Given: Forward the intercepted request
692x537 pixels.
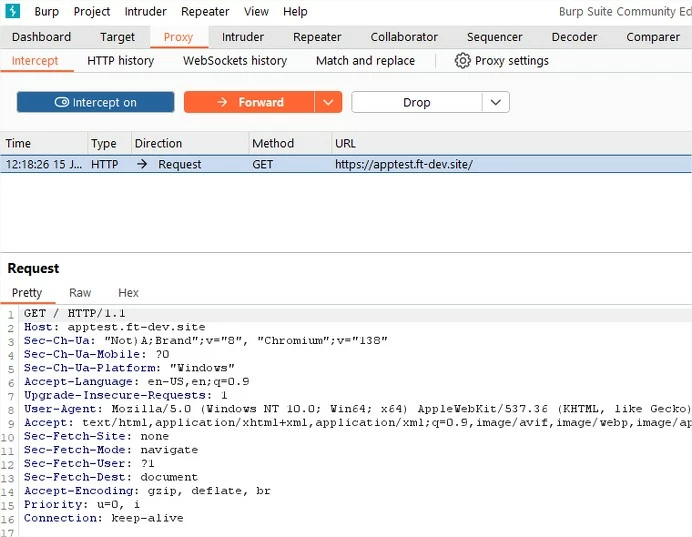Looking at the screenshot, I should (x=249, y=102).
